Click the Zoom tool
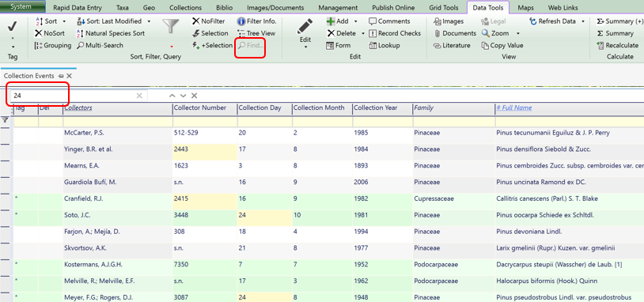Screen dimensions: 644x302 pyautogui.click(x=495, y=33)
